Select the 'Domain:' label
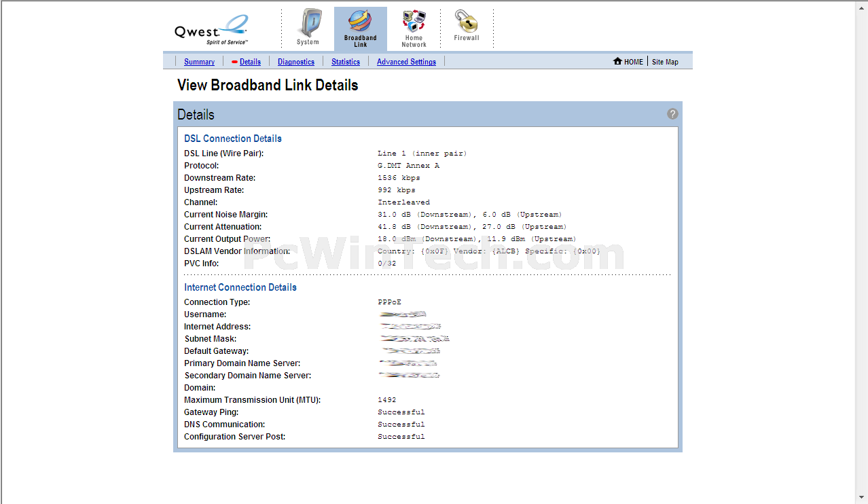 coord(200,388)
